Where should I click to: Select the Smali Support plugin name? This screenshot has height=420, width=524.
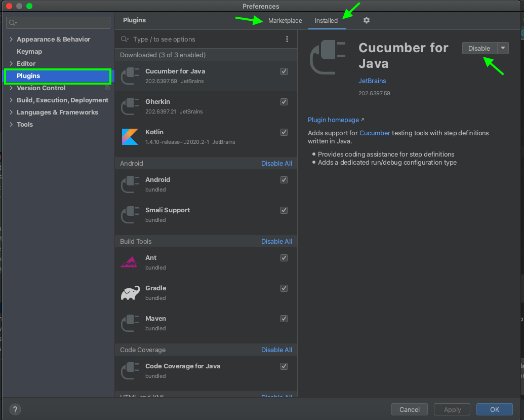[x=168, y=210]
